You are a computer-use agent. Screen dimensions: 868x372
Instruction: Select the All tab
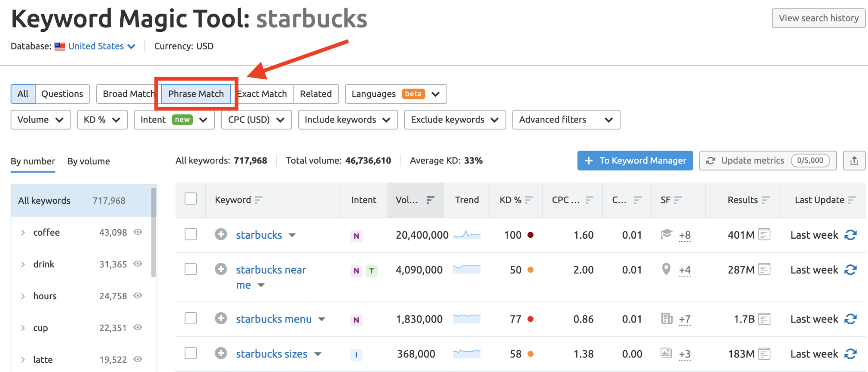23,94
